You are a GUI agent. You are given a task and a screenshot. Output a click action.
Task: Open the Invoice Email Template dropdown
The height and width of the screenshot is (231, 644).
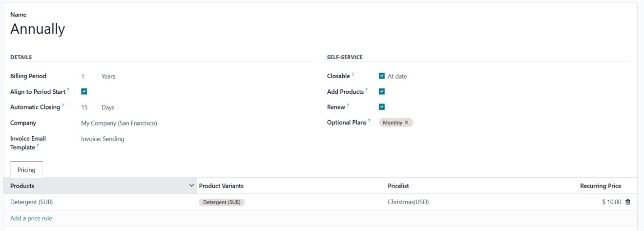(103, 139)
